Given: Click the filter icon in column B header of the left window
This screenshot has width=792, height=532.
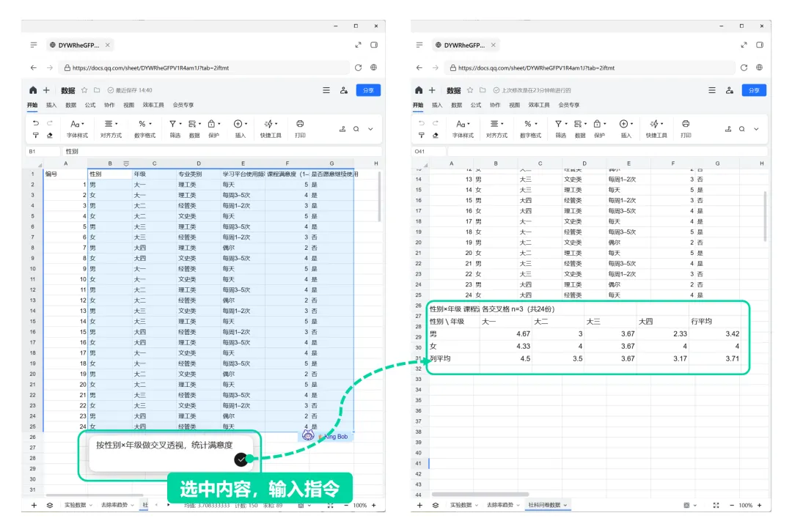Looking at the screenshot, I should (126, 163).
